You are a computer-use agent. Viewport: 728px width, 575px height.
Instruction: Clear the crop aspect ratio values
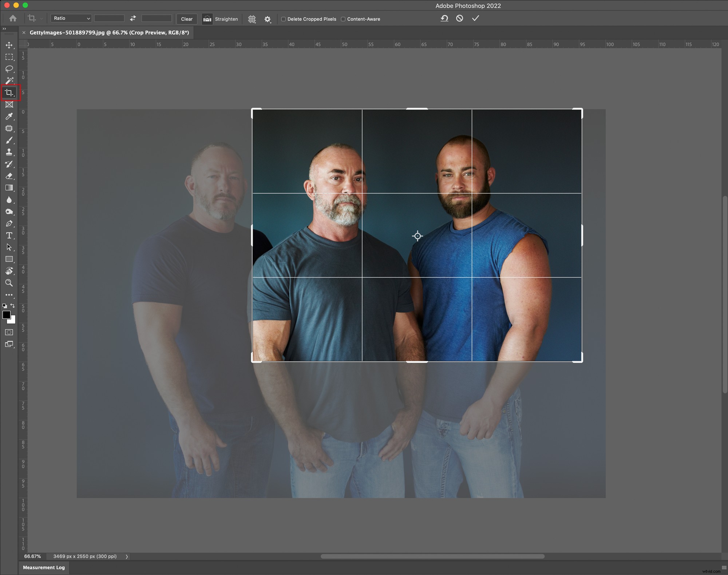[186, 19]
